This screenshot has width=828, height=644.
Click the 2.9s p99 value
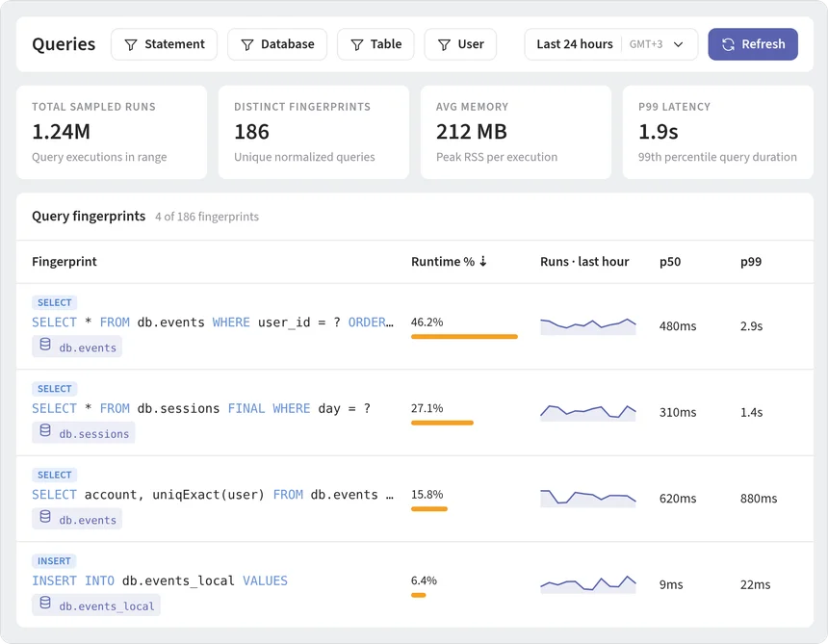(x=751, y=326)
